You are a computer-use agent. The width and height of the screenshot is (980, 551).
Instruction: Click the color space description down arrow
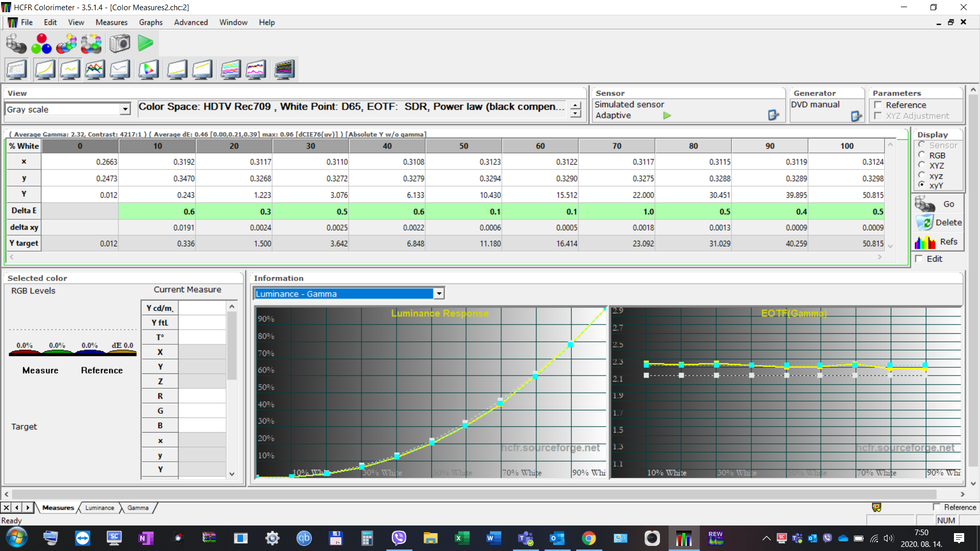click(576, 114)
